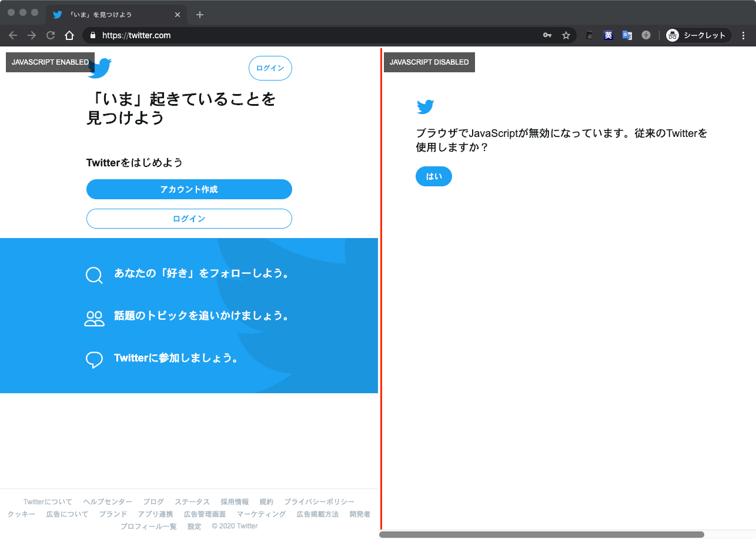Open the ステータス footer link
The height and width of the screenshot is (539, 756).
coord(192,502)
